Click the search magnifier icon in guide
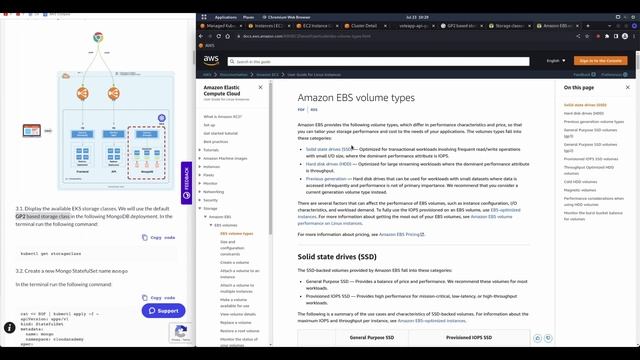The height and width of the screenshot is (360, 640). coord(232,62)
